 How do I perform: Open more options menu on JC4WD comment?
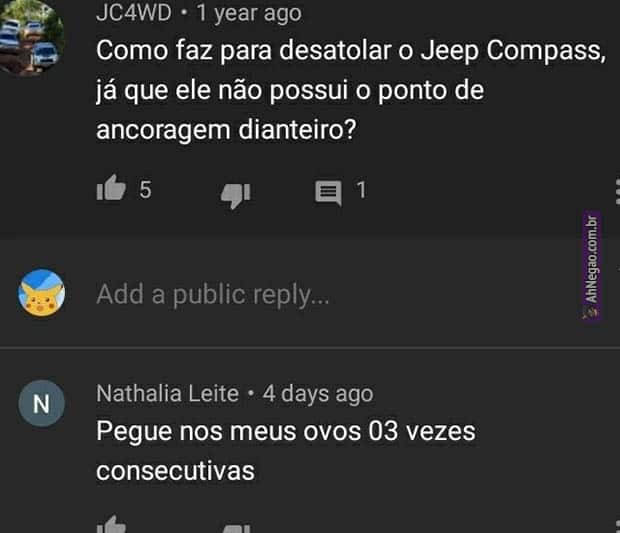coord(617,192)
